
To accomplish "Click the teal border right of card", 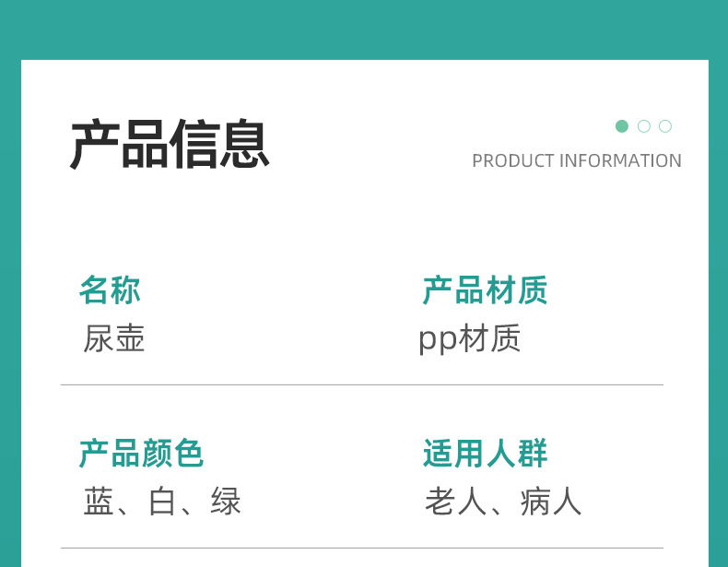I will (x=718, y=313).
